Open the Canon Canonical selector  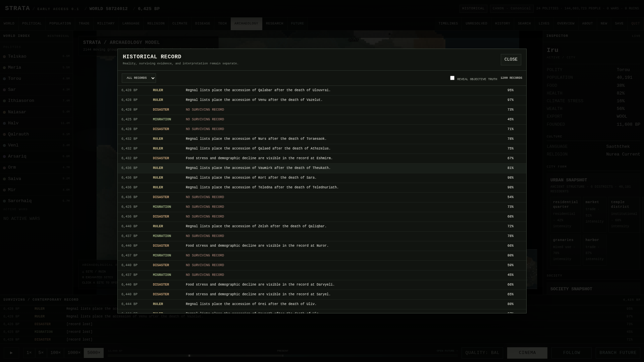[x=512, y=9]
